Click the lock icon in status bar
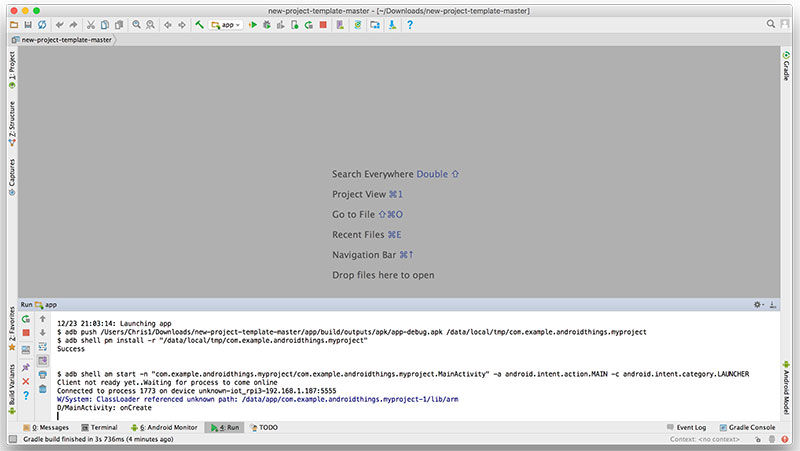 coord(758,439)
